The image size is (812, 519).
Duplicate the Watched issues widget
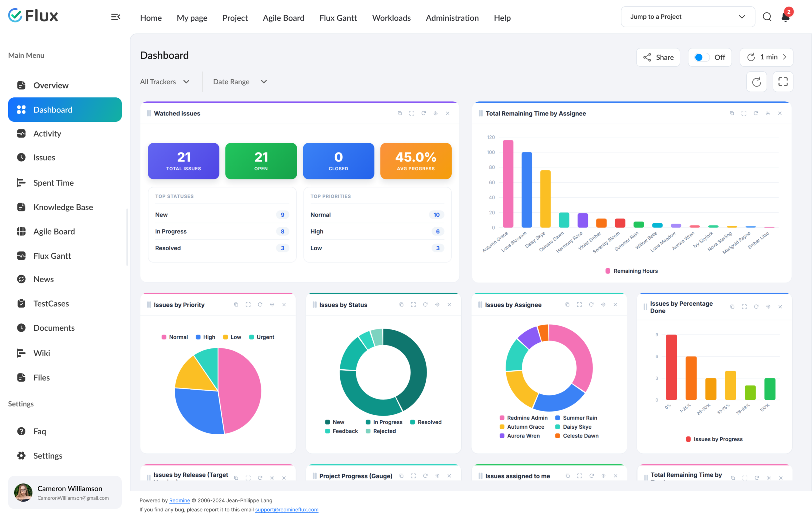point(400,113)
